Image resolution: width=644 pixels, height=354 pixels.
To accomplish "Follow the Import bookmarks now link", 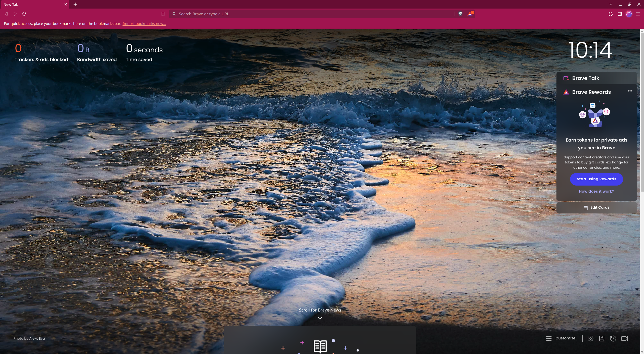I will point(144,24).
